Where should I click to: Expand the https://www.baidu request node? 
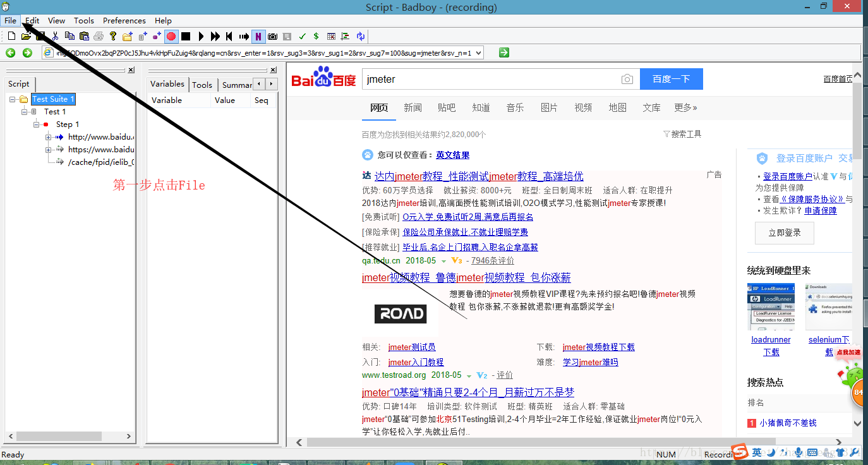(49, 150)
